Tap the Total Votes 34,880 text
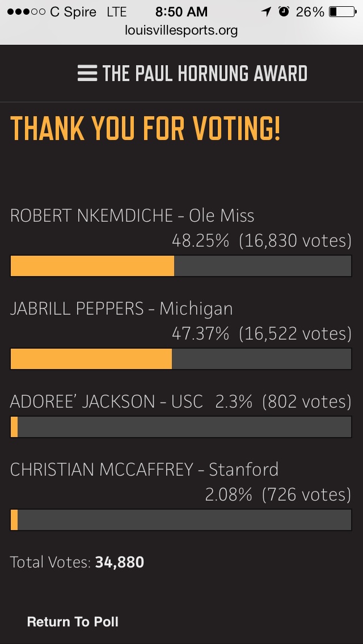Screen dimensions: 363x644 tap(77, 562)
